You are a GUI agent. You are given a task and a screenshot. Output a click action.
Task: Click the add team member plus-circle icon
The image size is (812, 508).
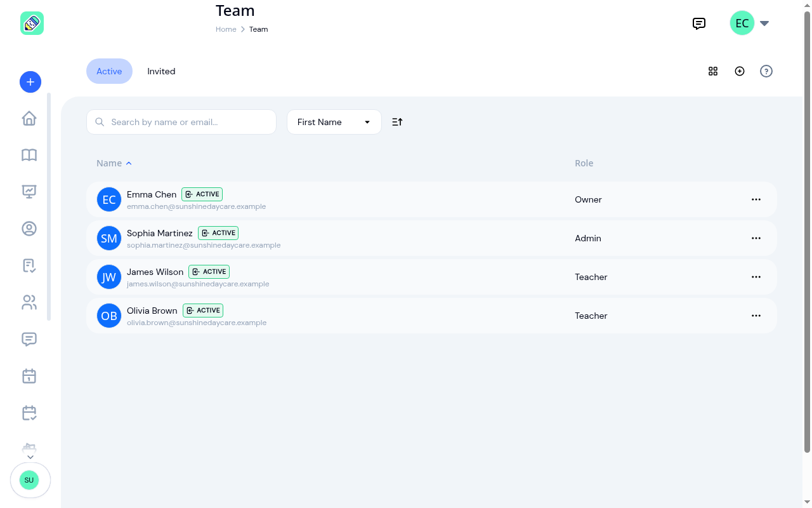[x=740, y=71]
